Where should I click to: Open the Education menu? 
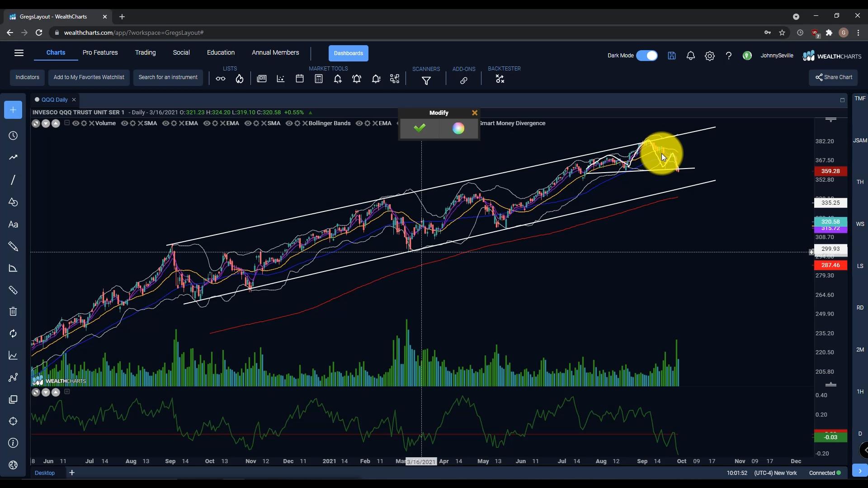point(221,52)
